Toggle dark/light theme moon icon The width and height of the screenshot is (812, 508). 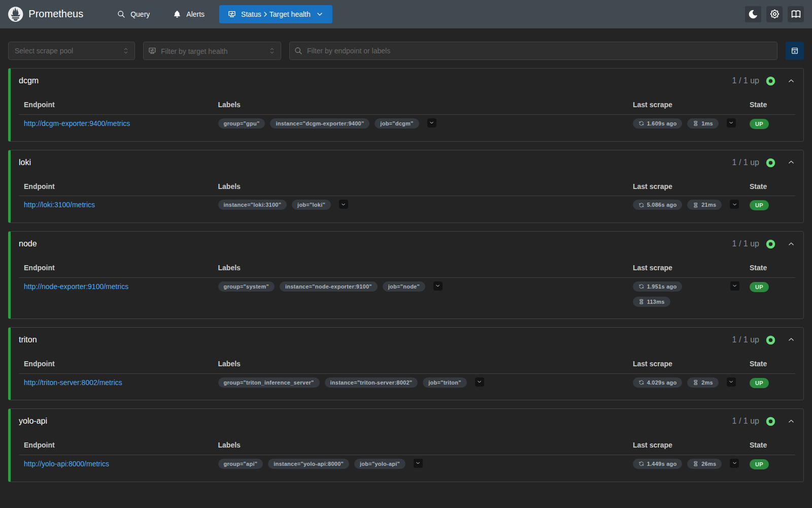tap(753, 14)
